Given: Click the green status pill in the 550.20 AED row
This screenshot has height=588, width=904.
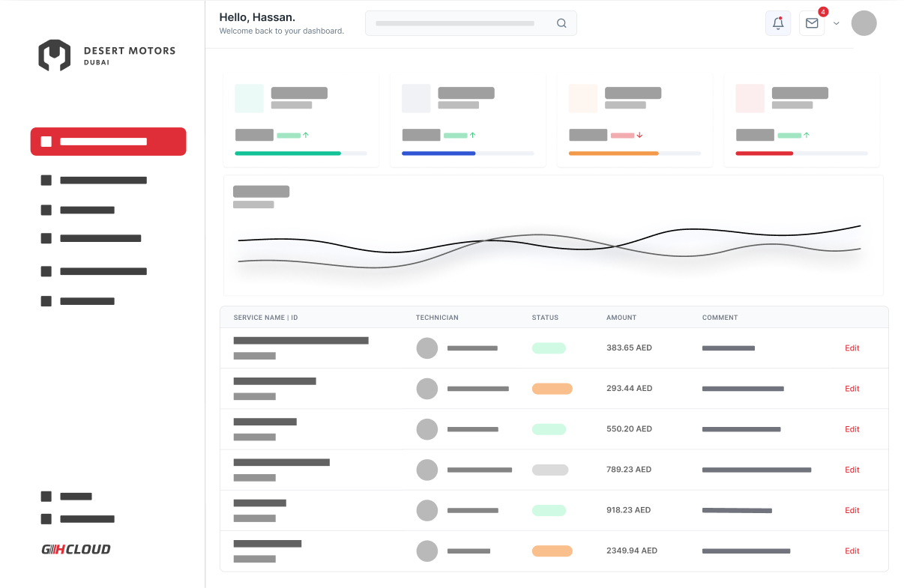Looking at the screenshot, I should tap(549, 429).
